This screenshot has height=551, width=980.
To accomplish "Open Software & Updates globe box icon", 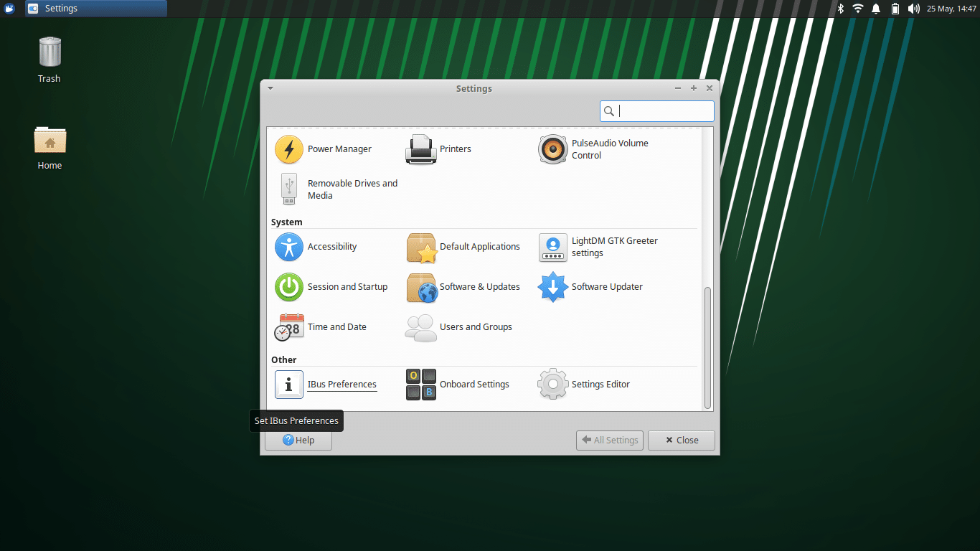I will [x=421, y=288].
